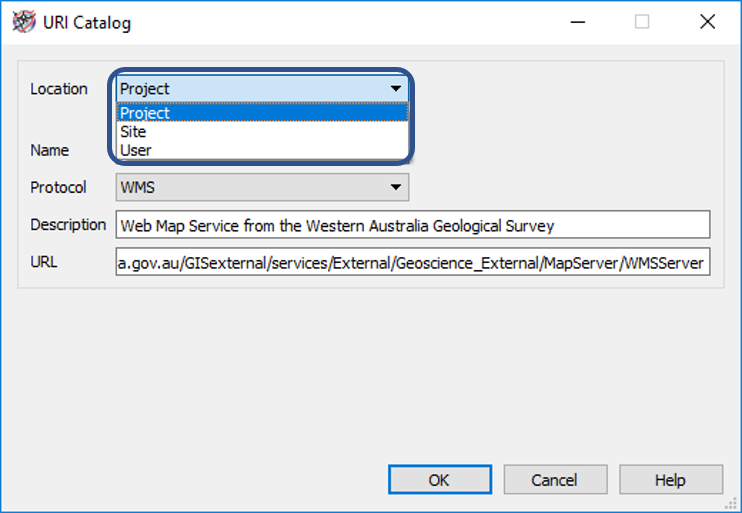
Task: Click the URI Catalog app icon in title bar
Action: pos(23,22)
